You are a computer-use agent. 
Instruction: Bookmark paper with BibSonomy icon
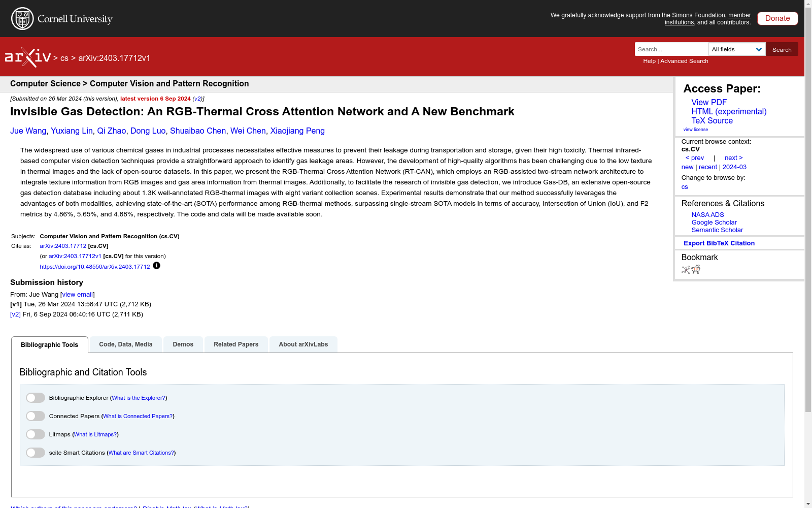(686, 270)
